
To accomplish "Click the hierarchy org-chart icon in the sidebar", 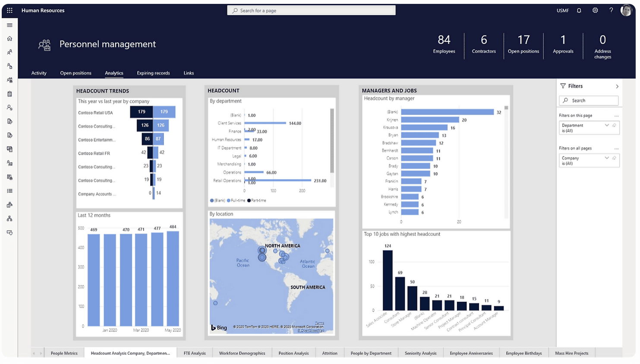I will click(9, 219).
